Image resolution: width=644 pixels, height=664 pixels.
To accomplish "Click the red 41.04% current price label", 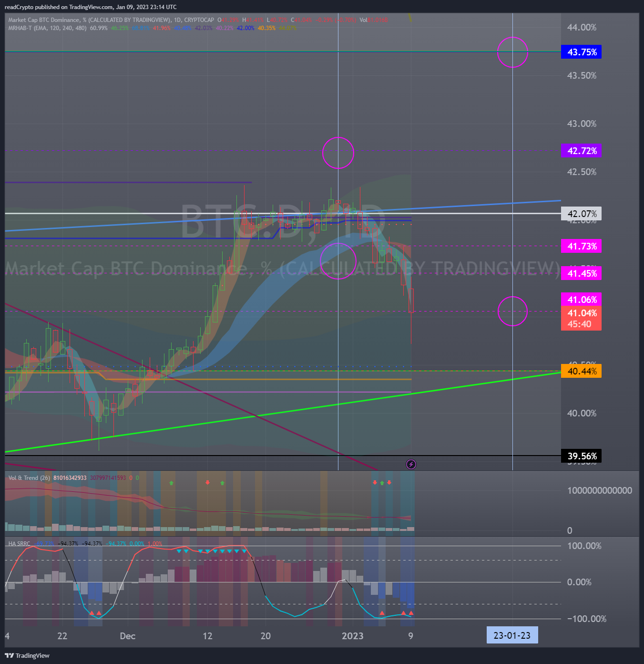I will pyautogui.click(x=582, y=313).
